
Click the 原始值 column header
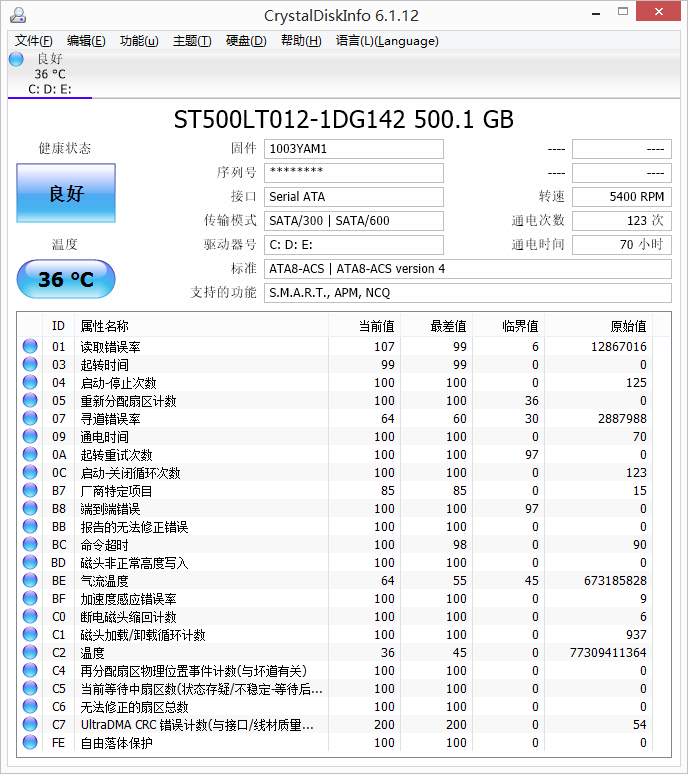point(599,326)
